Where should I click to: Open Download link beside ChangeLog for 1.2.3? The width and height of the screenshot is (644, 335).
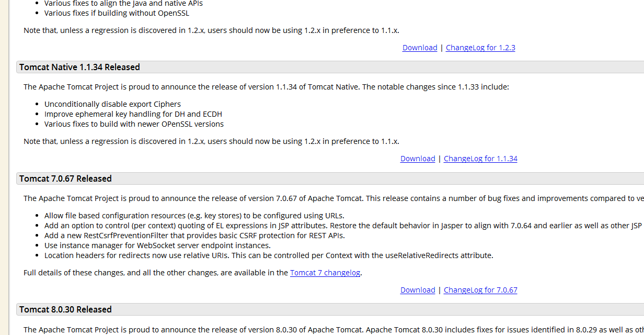point(420,48)
